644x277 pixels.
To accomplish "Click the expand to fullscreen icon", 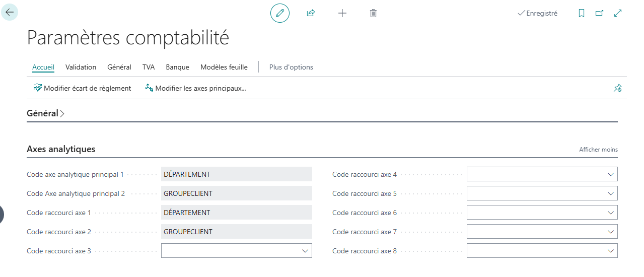I will (618, 14).
